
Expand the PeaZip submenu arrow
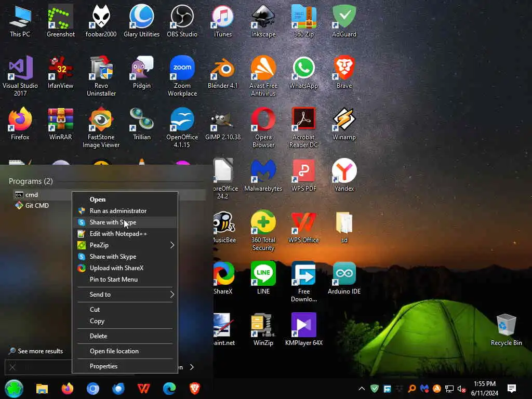(172, 245)
